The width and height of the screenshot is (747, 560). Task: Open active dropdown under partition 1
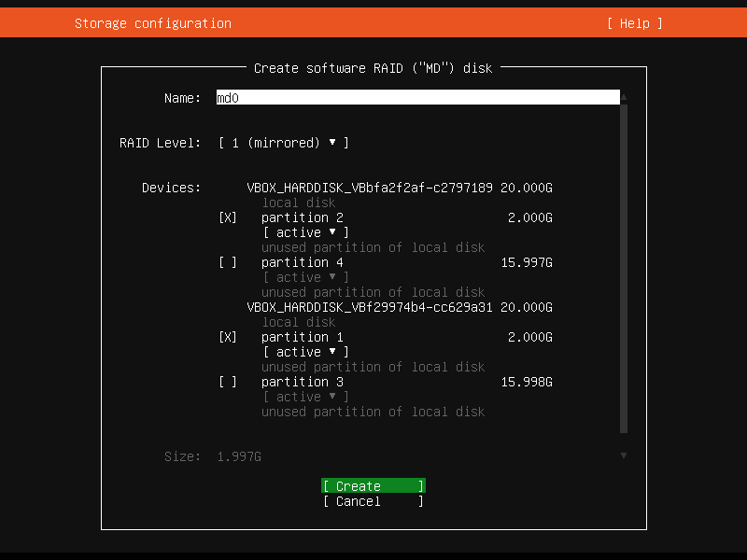pyautogui.click(x=306, y=352)
